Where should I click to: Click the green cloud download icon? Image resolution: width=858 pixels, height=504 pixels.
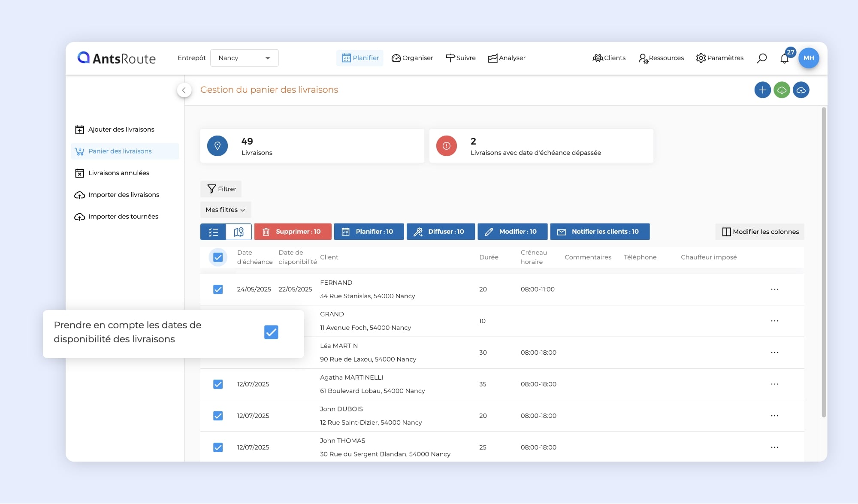782,90
